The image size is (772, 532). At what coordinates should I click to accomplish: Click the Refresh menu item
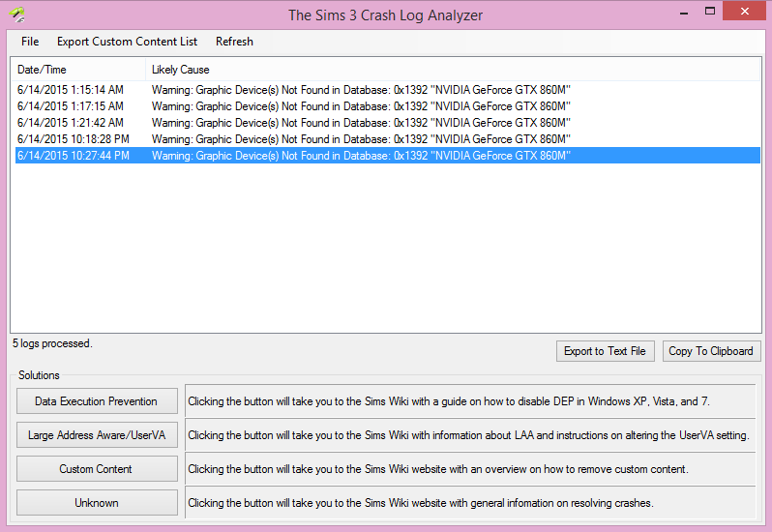(x=234, y=42)
